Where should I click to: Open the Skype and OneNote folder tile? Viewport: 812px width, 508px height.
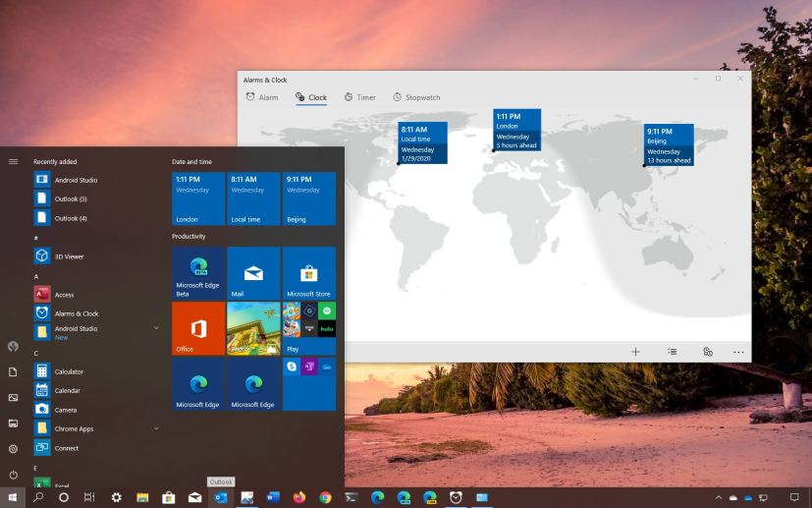click(309, 384)
